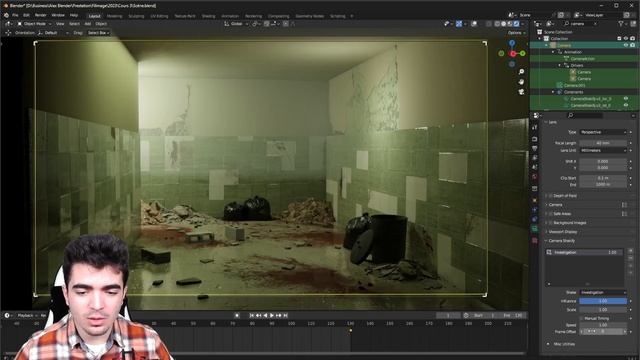Click the viewport navigation gizmo

512,53
